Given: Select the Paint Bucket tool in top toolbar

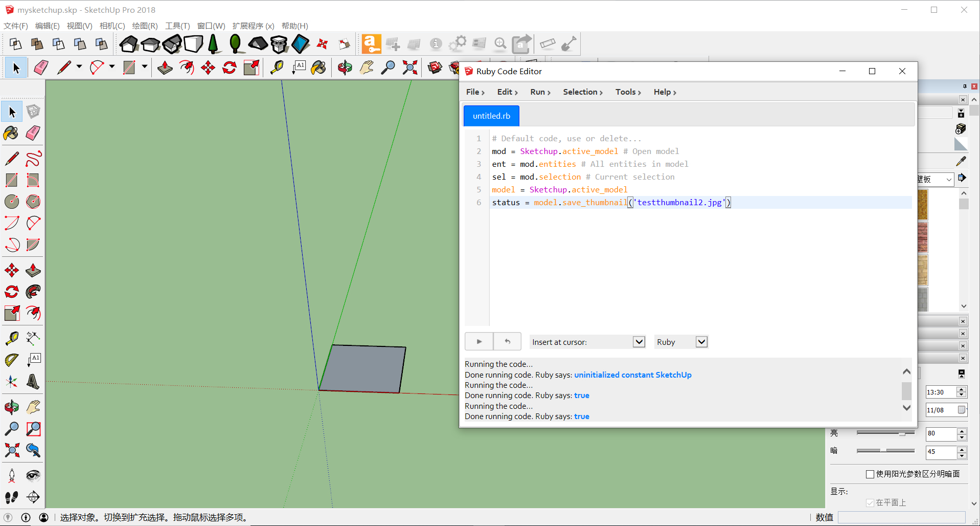Looking at the screenshot, I should 318,68.
